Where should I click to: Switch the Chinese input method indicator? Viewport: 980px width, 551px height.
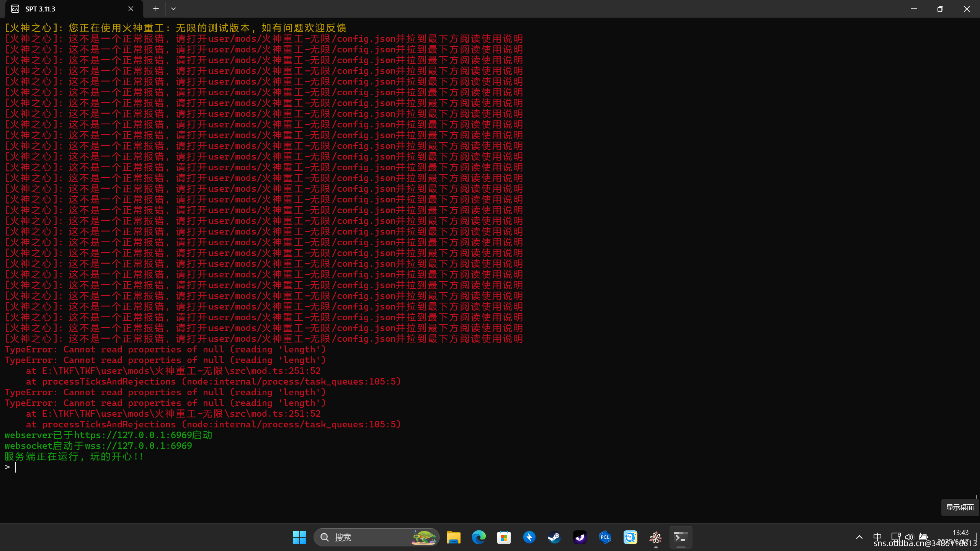tap(877, 537)
